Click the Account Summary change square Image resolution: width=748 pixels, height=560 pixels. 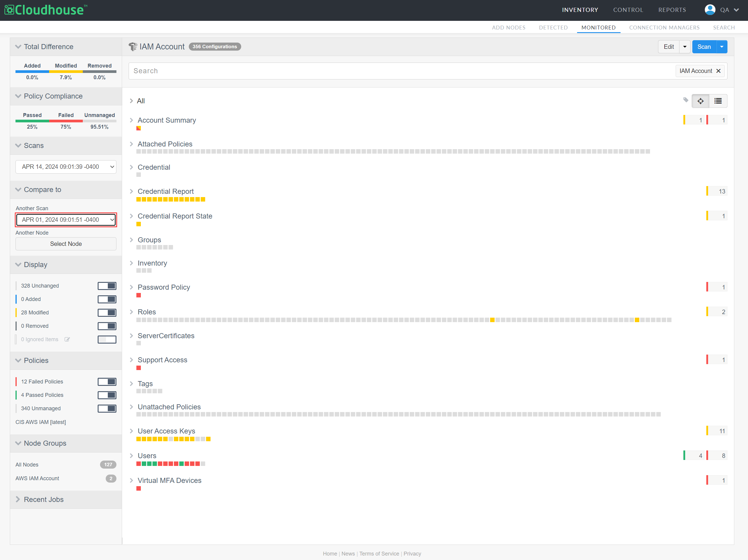tap(139, 128)
